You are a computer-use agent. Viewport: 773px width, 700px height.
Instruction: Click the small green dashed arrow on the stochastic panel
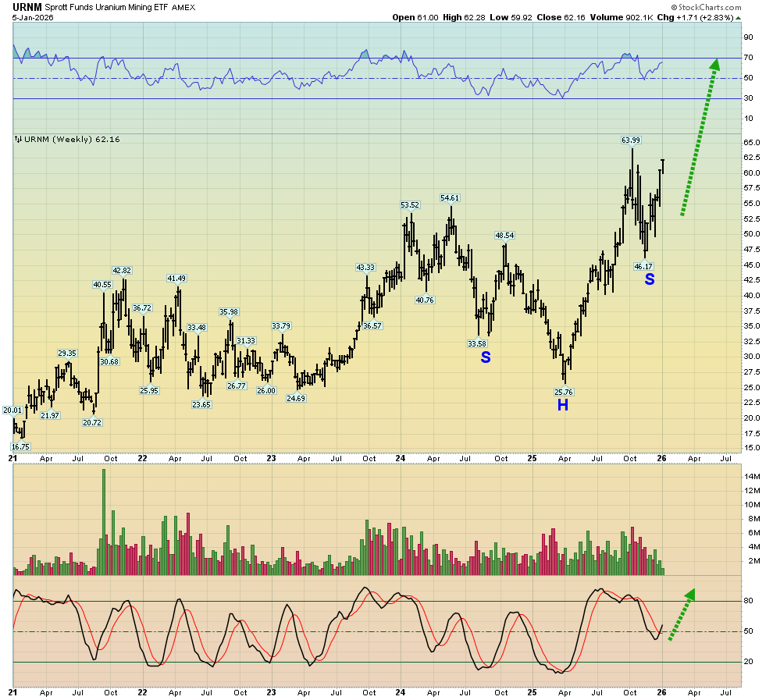tap(679, 615)
